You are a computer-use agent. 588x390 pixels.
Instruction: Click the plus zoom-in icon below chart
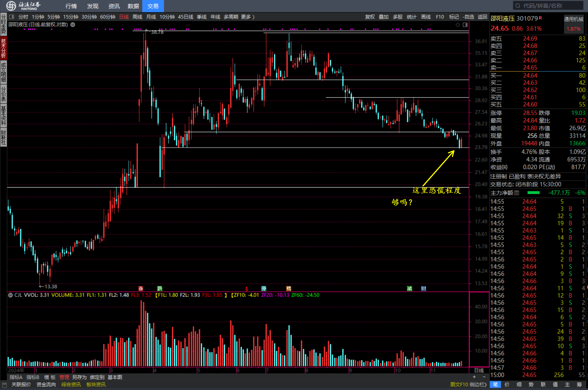point(474,377)
